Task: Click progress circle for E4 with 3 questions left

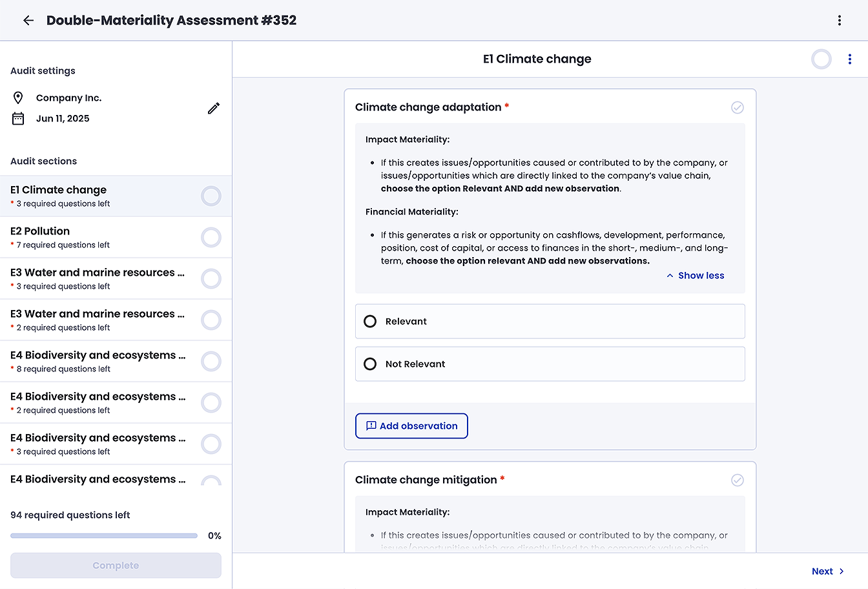Action: [x=211, y=444]
